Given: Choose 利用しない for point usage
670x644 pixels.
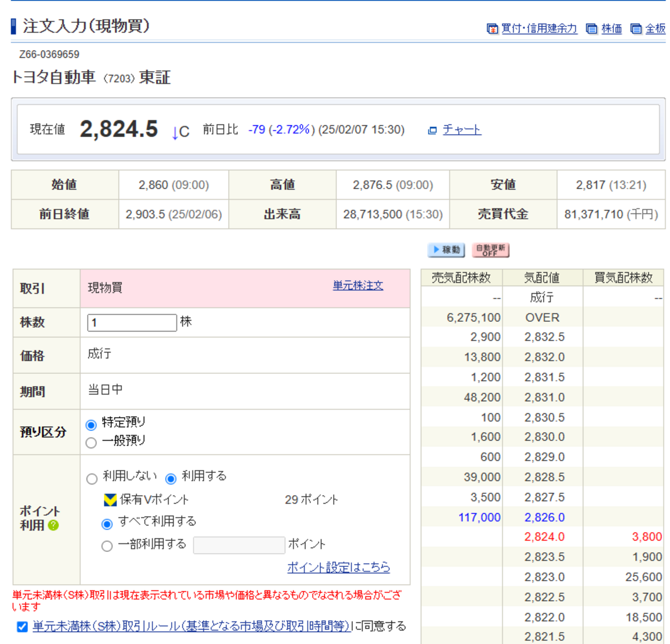Looking at the screenshot, I should click(92, 479).
